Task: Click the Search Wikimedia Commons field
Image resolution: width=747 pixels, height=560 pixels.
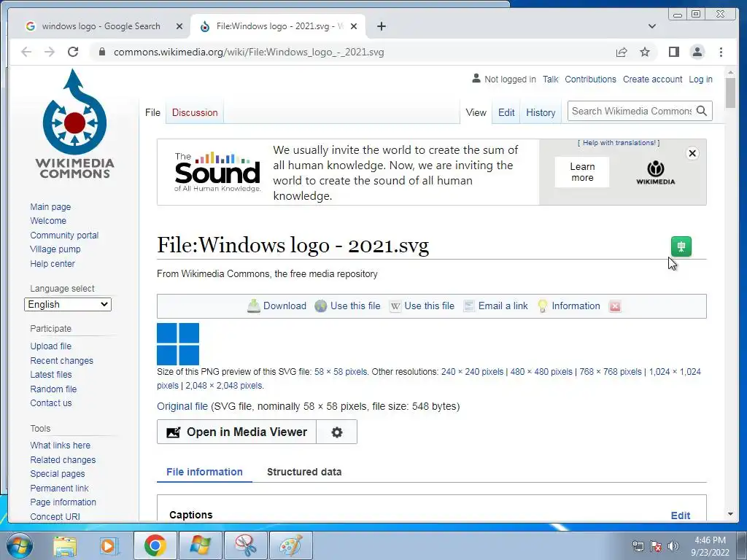Action: pyautogui.click(x=631, y=111)
